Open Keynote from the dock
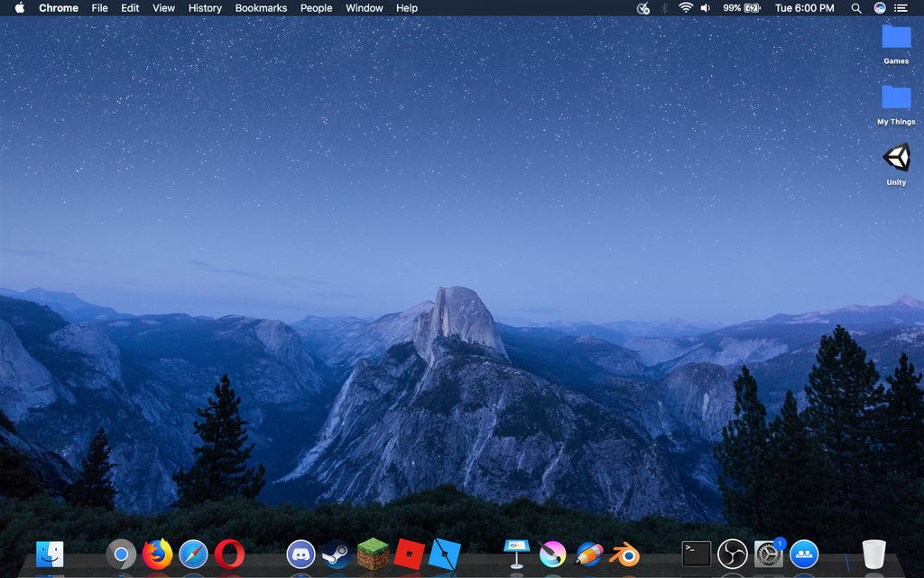The image size is (924, 578). (x=516, y=554)
